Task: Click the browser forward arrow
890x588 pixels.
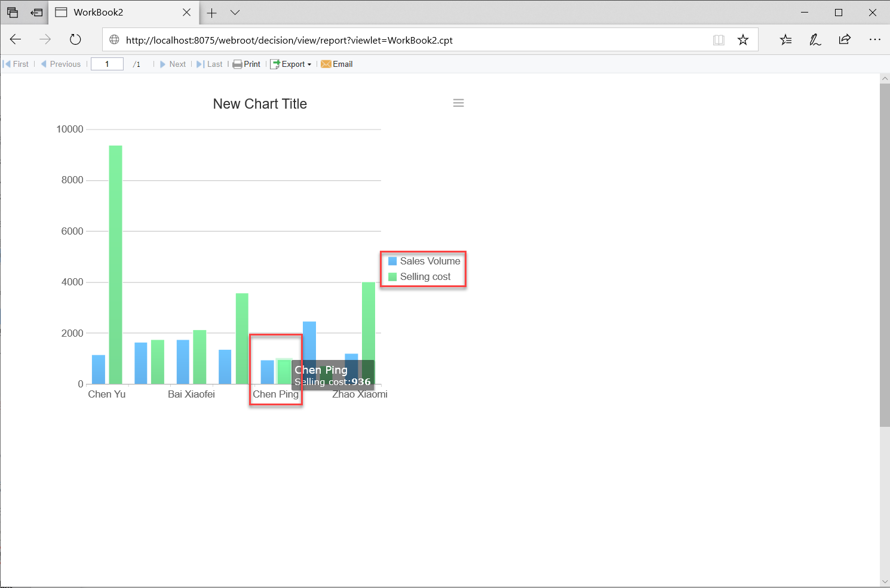Action: [x=45, y=39]
